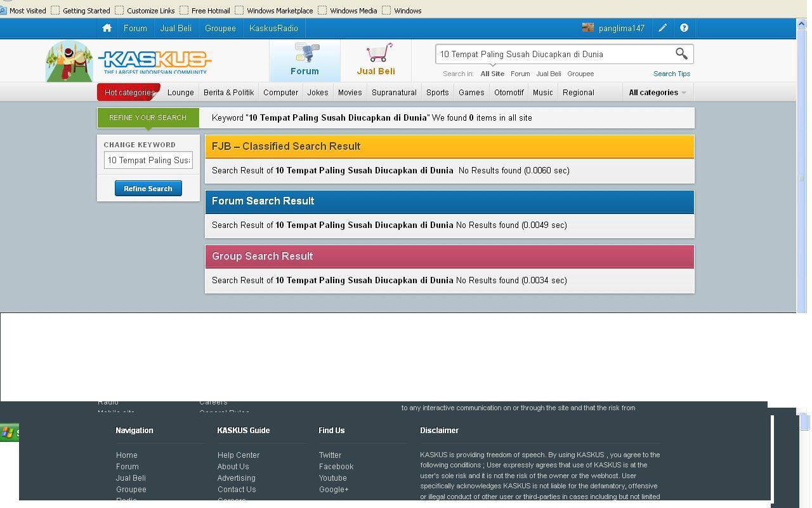The image size is (812, 508).
Task: Select Forum in top blue bar
Action: [135, 28]
